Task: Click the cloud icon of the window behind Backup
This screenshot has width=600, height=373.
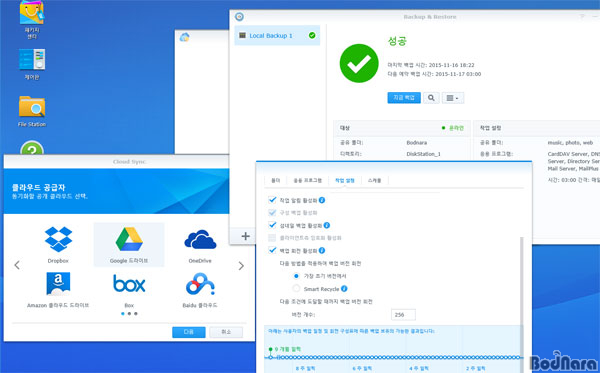Action: [x=185, y=37]
